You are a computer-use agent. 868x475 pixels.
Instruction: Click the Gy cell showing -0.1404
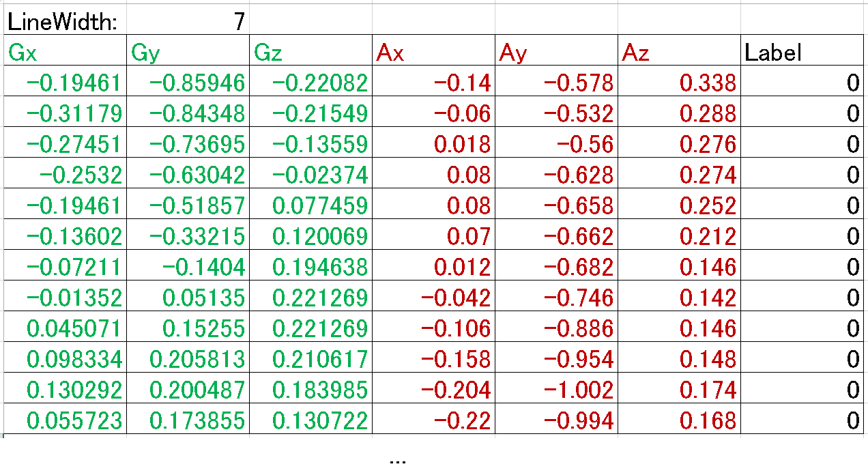coord(188,268)
